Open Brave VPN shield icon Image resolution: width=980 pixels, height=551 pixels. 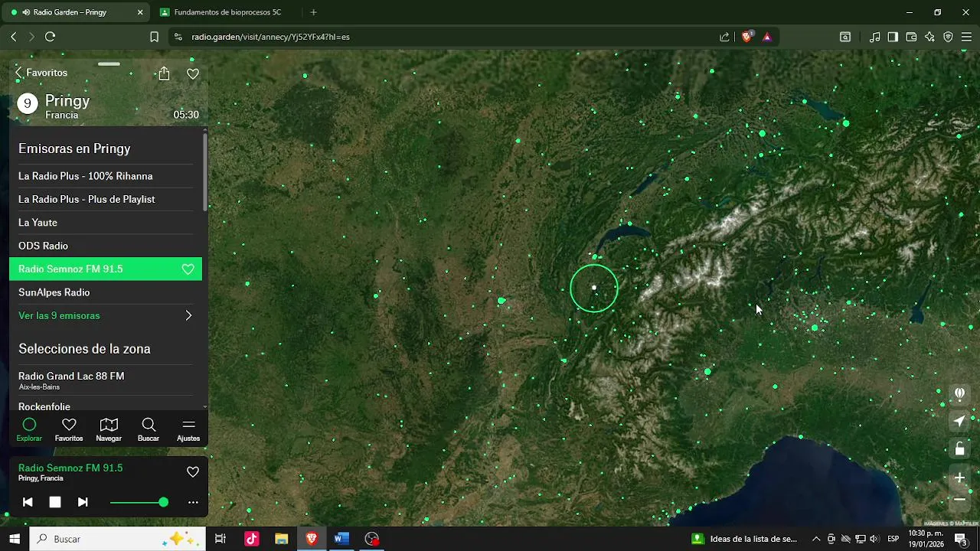click(948, 37)
